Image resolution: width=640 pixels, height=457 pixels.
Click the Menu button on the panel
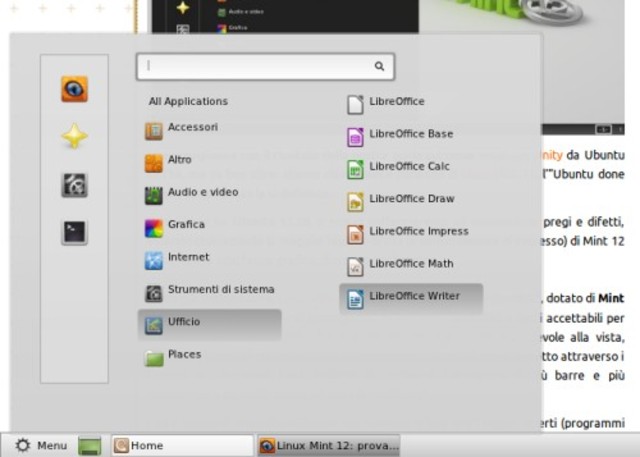[x=41, y=445]
